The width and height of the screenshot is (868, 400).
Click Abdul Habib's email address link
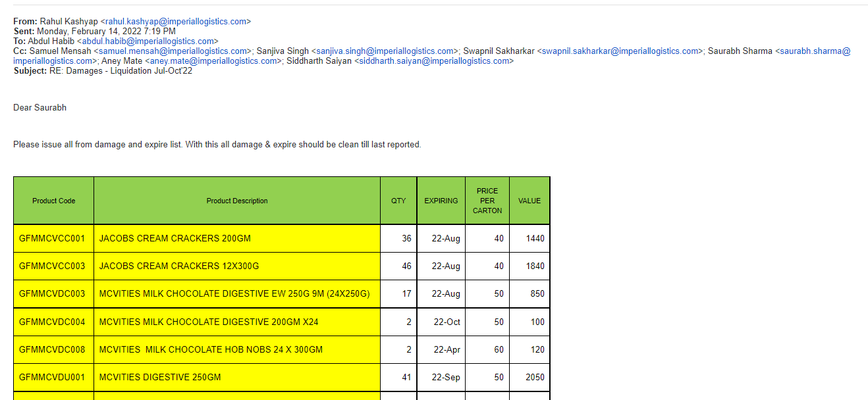[x=148, y=41]
